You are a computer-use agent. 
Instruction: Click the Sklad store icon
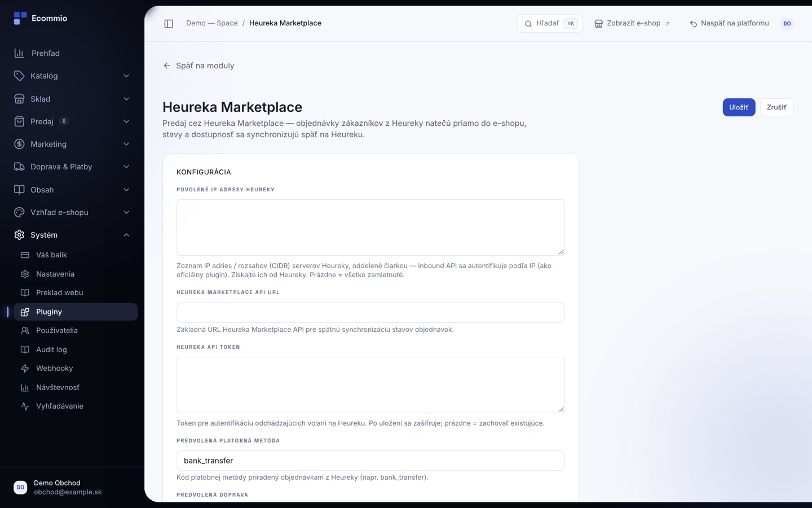pos(19,99)
